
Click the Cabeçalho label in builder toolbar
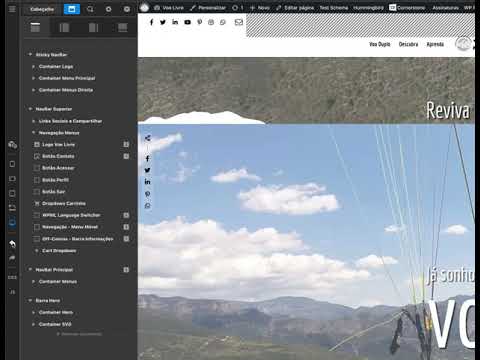point(42,9)
